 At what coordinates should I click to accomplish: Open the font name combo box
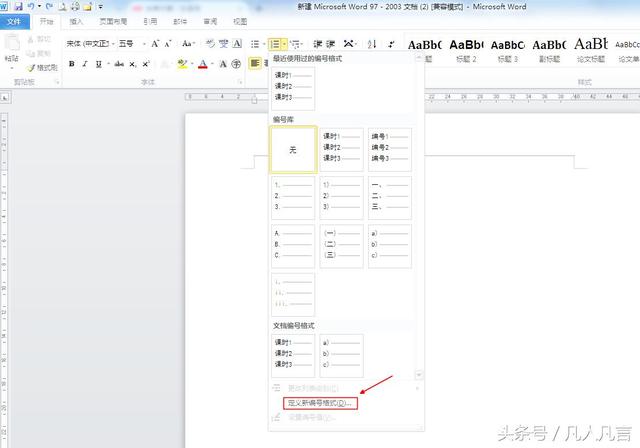91,43
